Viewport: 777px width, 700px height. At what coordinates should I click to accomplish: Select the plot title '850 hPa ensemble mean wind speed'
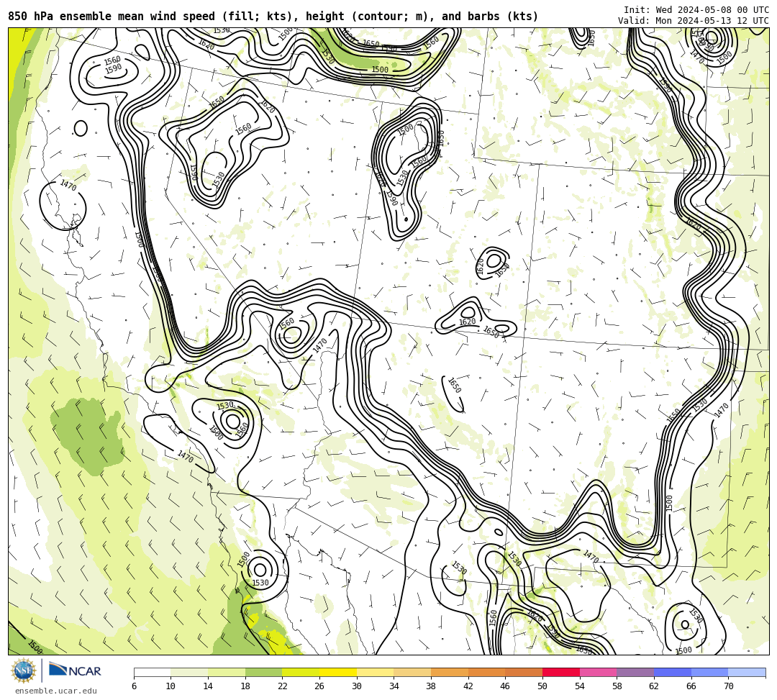(112, 17)
